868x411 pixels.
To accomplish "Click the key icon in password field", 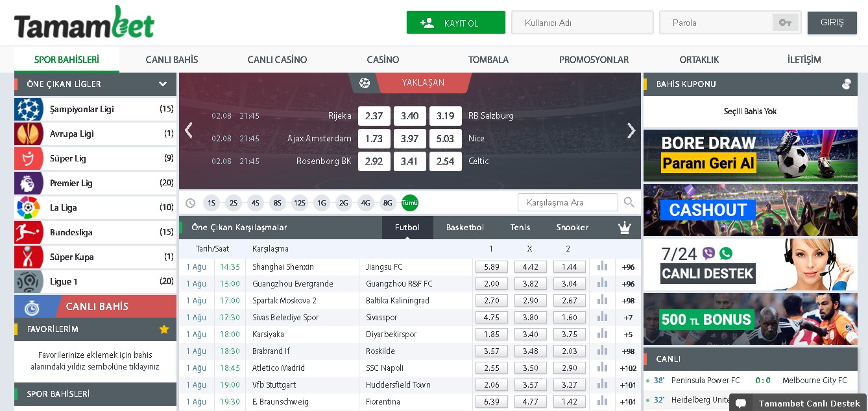I will pos(785,23).
